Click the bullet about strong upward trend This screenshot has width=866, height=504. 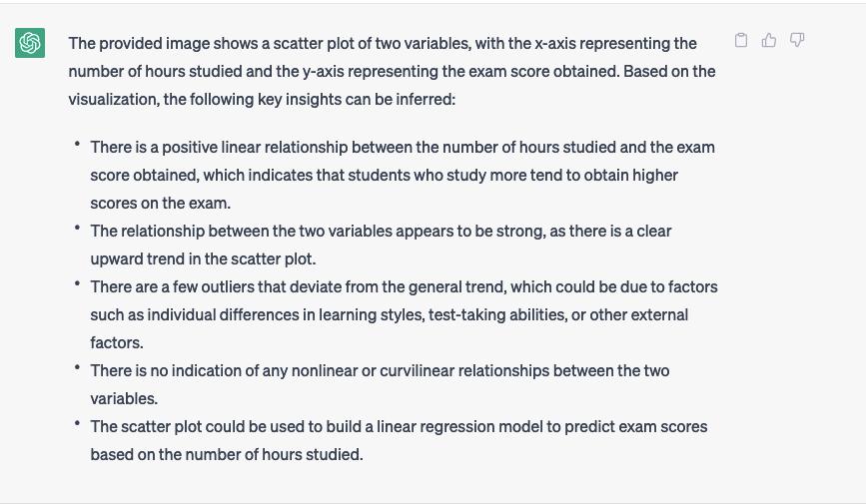tap(381, 245)
